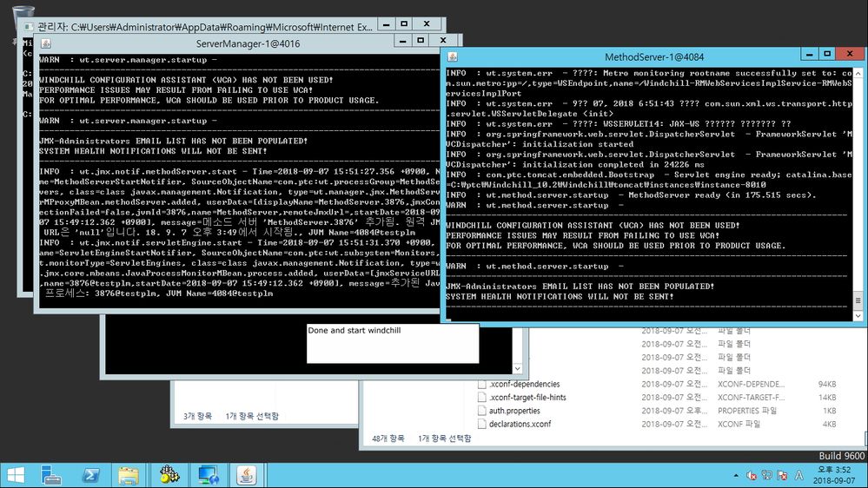Select the auth.properties file

[514, 411]
